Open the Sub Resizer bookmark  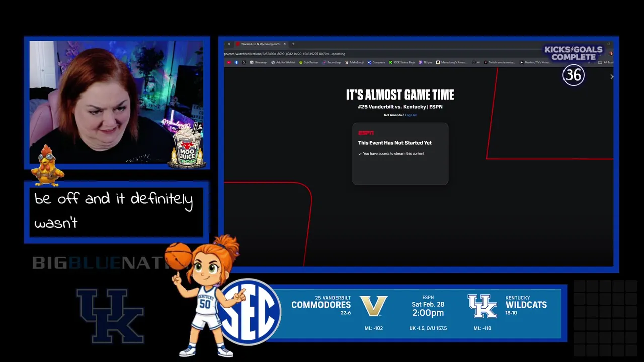(309, 62)
